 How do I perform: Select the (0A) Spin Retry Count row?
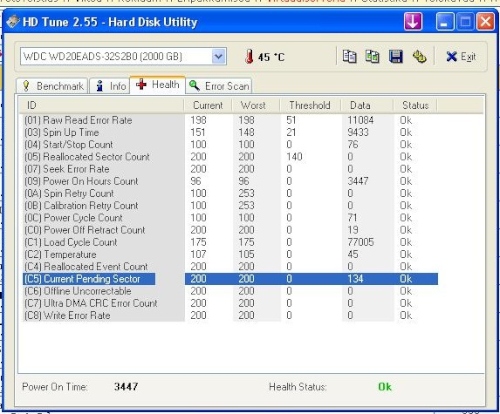pos(230,193)
